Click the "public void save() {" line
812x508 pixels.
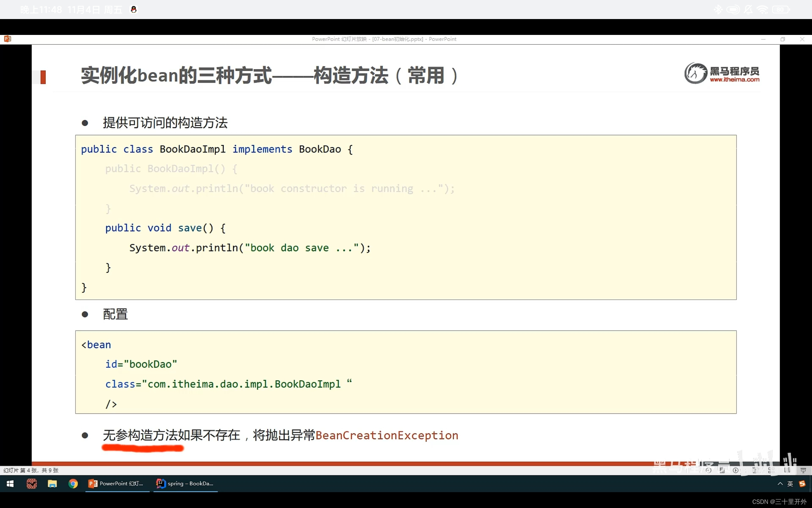(165, 228)
